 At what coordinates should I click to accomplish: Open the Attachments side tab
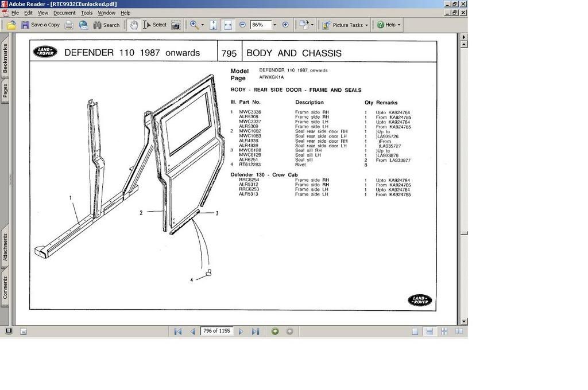point(5,247)
